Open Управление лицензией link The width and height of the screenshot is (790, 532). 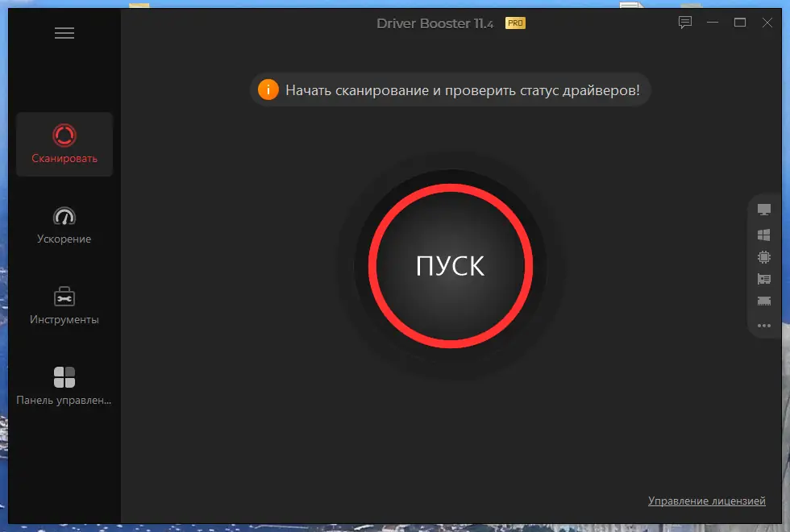tap(707, 501)
